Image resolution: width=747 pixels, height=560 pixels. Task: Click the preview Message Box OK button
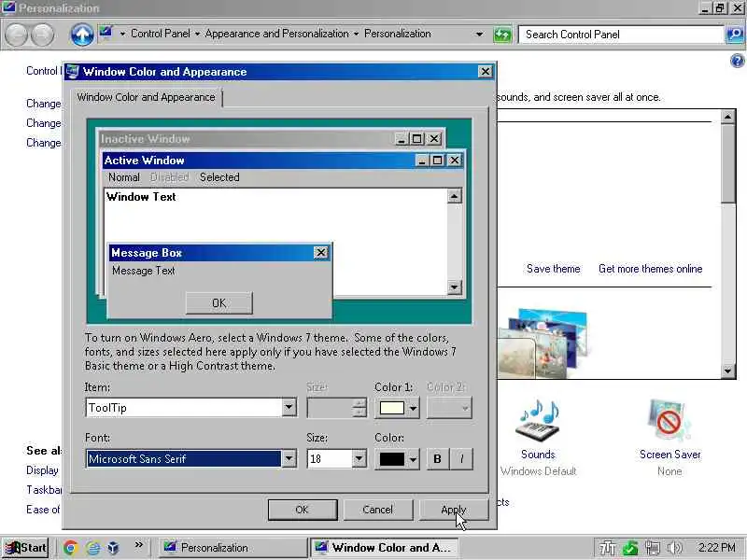(x=219, y=303)
